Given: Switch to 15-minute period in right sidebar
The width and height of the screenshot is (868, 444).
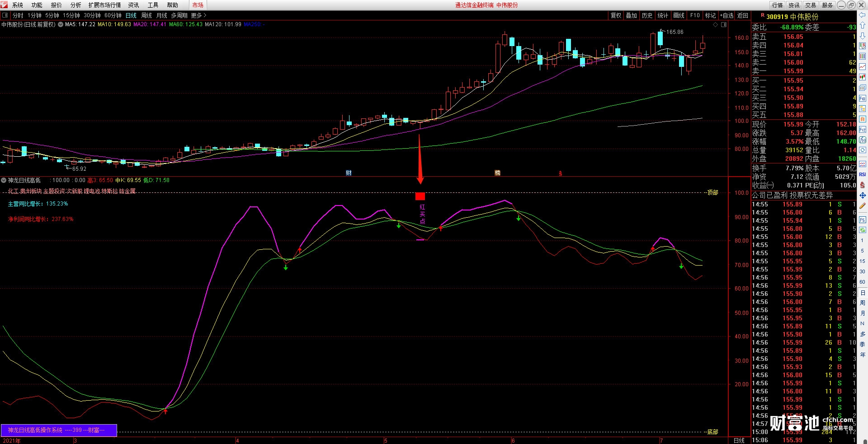Looking at the screenshot, I should point(863,261).
